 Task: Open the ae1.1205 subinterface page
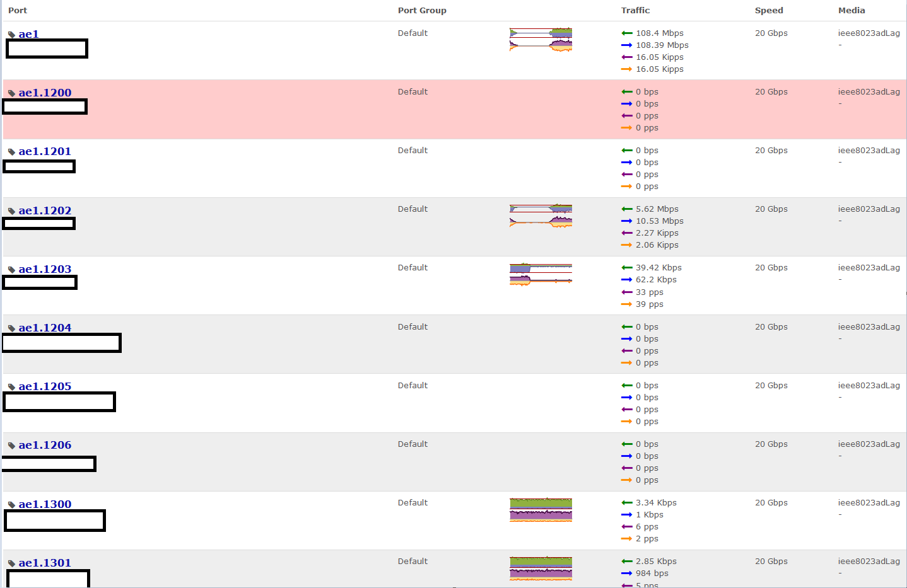pyautogui.click(x=45, y=386)
